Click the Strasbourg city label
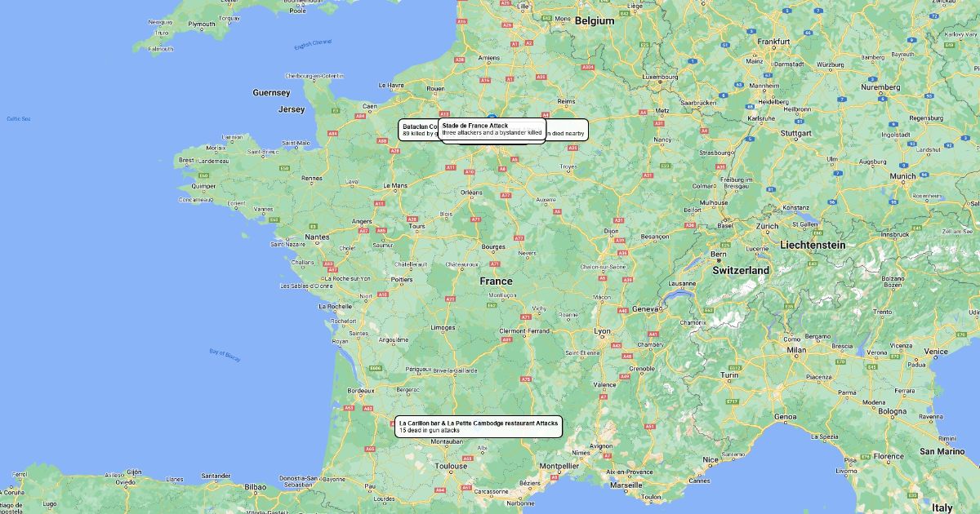 pyautogui.click(x=715, y=153)
